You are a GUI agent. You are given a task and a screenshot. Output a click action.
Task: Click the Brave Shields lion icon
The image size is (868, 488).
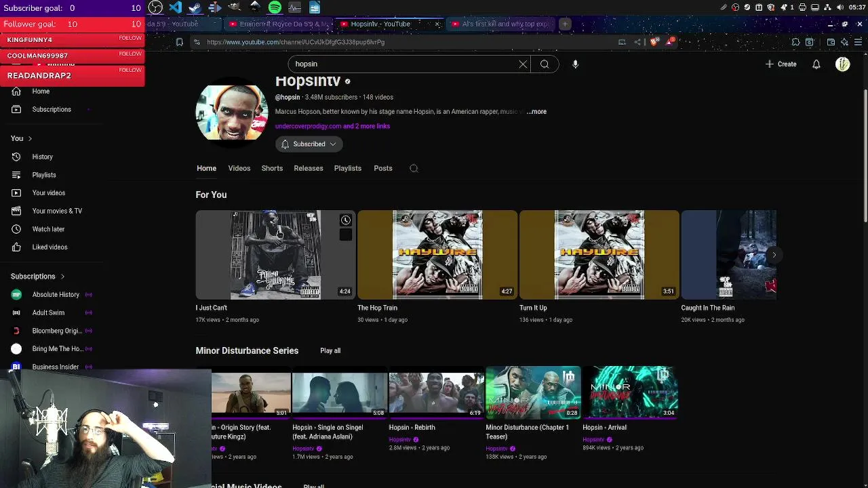coord(654,42)
